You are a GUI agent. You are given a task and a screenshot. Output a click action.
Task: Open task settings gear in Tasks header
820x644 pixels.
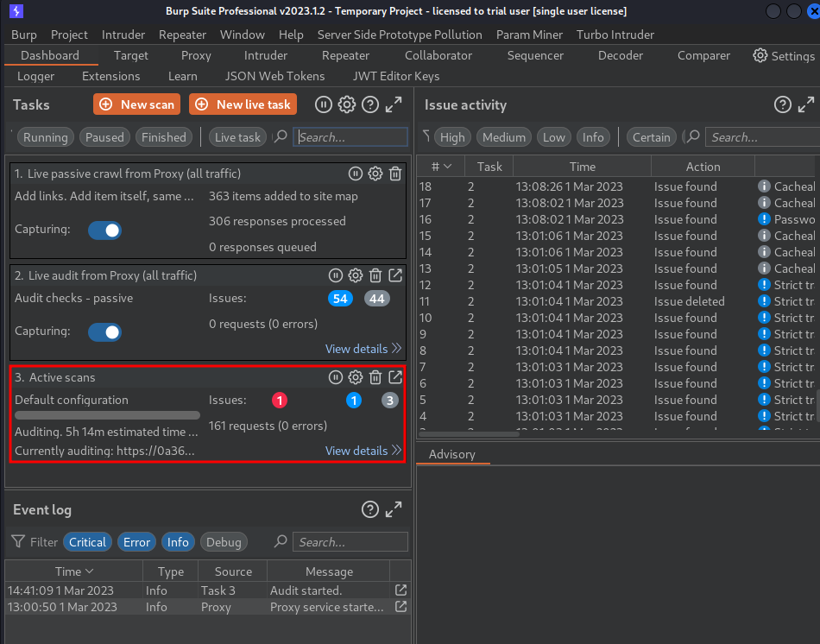point(347,104)
